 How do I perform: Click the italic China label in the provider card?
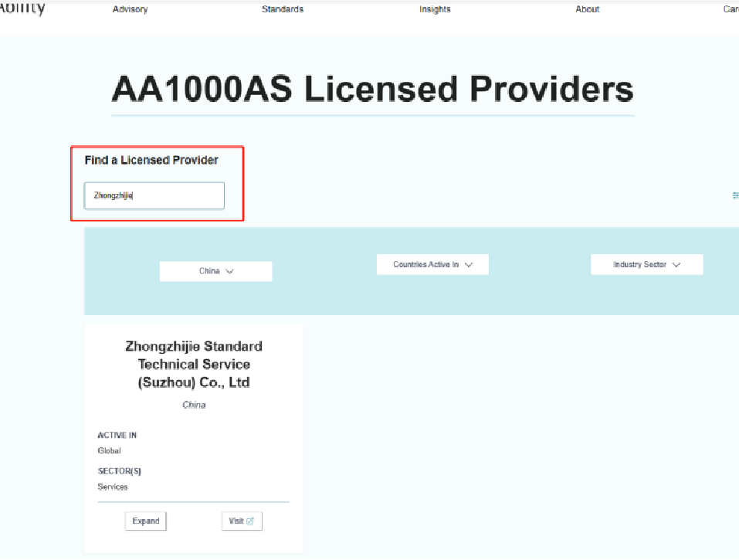[x=194, y=405]
